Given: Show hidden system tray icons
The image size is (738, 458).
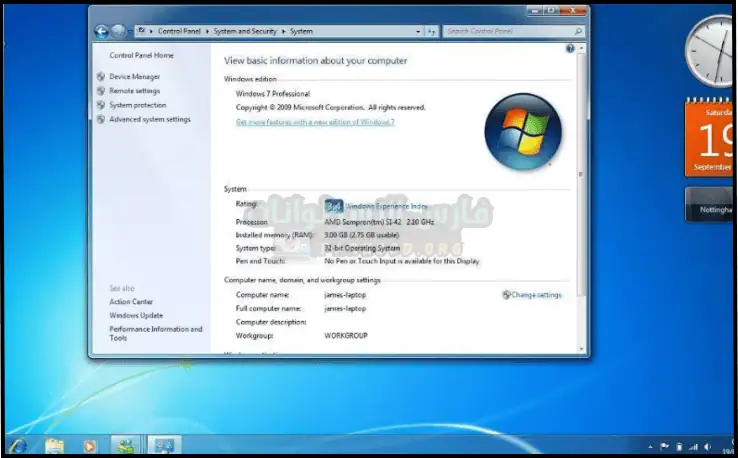Looking at the screenshot, I should pos(648,446).
